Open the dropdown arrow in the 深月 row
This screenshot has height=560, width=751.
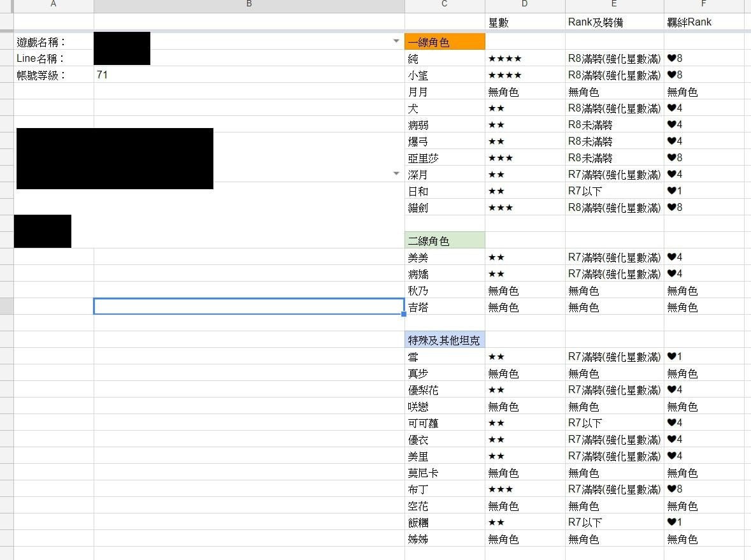tap(396, 173)
